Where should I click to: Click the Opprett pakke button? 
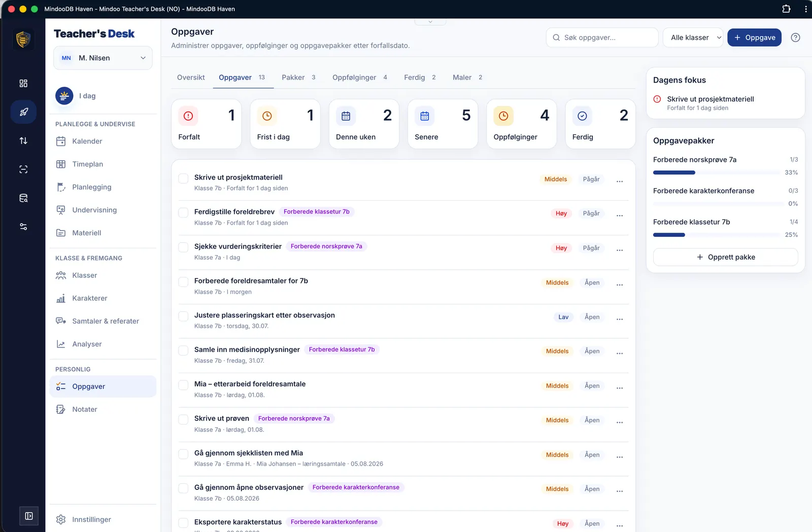tap(726, 257)
